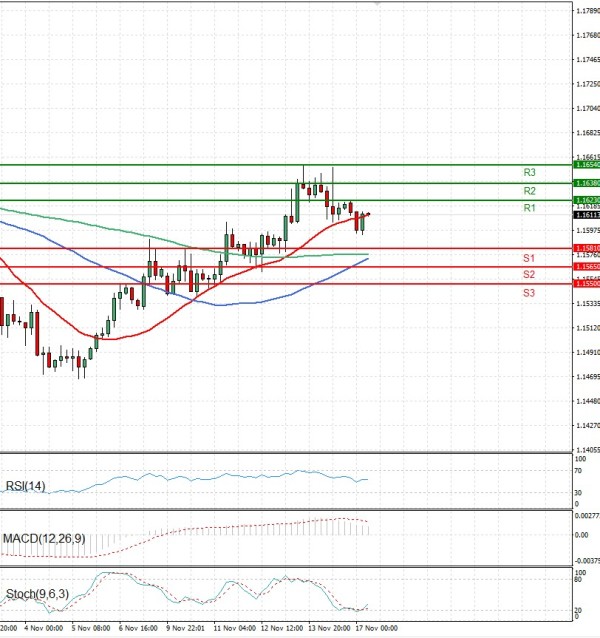This screenshot has width=600, height=638.
Task: Click the Stoch(9,6,3) indicator label
Action: pos(39,594)
